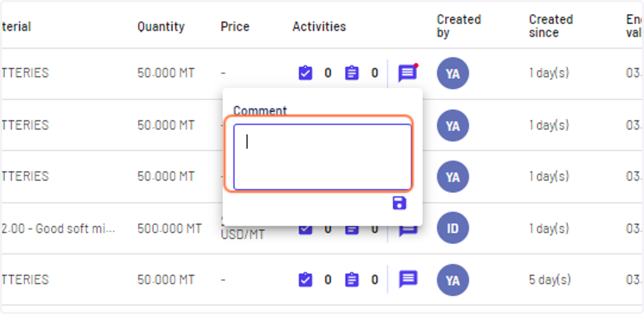Open the comment icon with red dot in first row
This screenshot has width=644, height=314.
408,73
